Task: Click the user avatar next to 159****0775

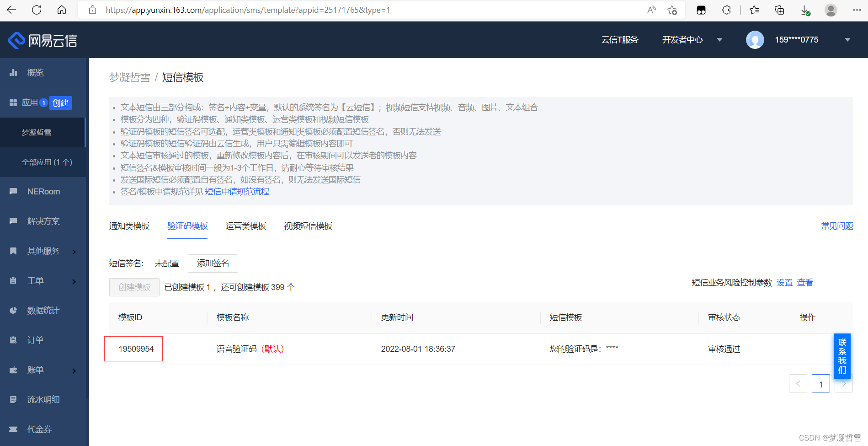Action: [755, 40]
